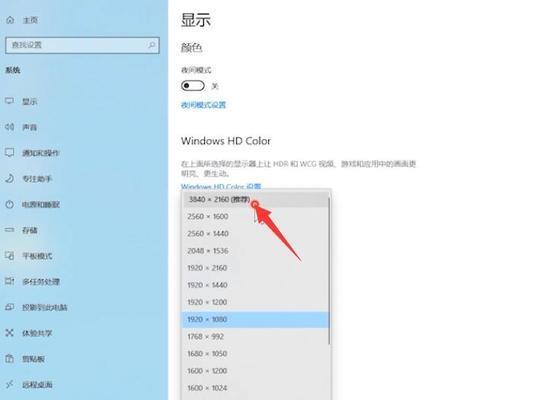This screenshot has height=400, width=559.
Task: Open Notifications & actions icon
Action: pyautogui.click(x=10, y=153)
